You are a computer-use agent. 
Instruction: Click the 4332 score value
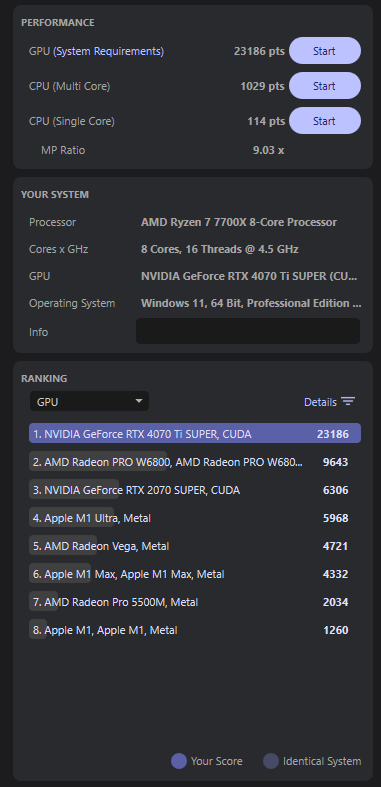[335, 574]
